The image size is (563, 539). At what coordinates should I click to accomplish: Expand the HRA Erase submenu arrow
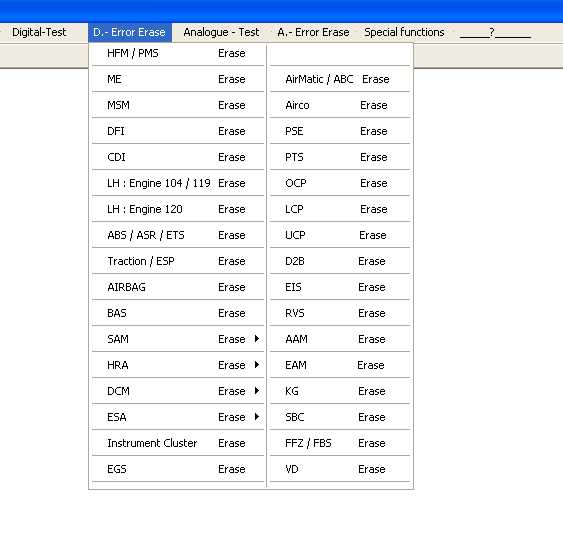coord(256,365)
